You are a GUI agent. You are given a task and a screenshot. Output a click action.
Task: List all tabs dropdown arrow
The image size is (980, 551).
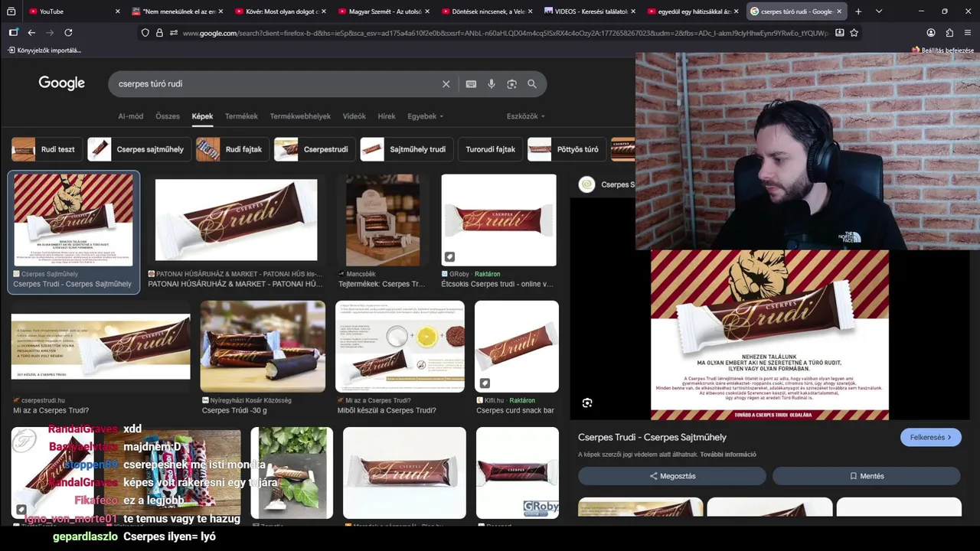pos(879,11)
